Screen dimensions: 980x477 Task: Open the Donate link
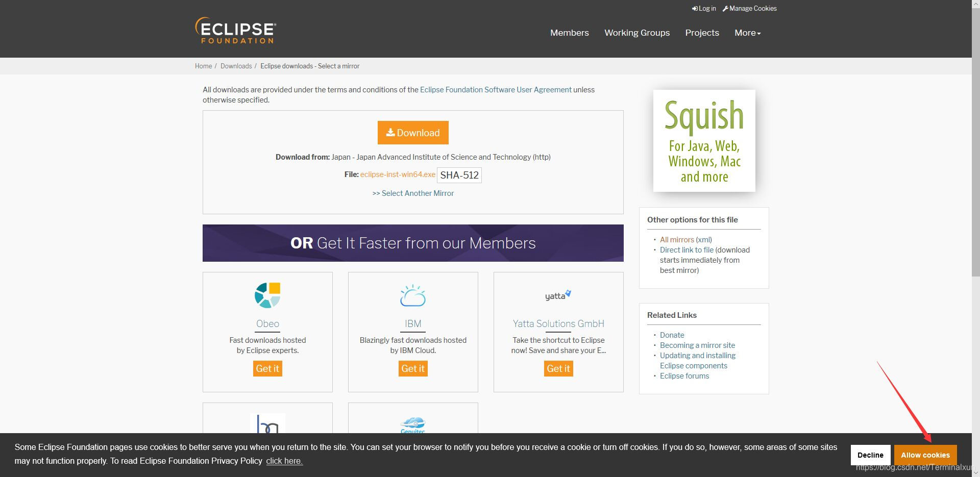tap(672, 335)
